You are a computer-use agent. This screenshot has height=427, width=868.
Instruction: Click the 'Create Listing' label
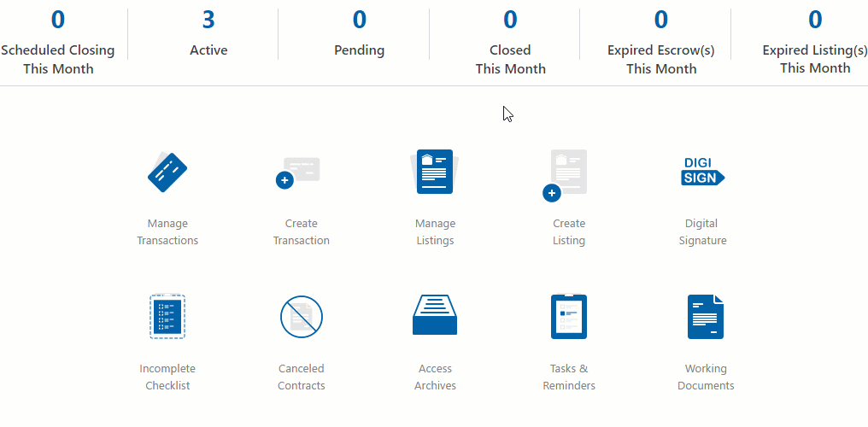[x=569, y=231]
